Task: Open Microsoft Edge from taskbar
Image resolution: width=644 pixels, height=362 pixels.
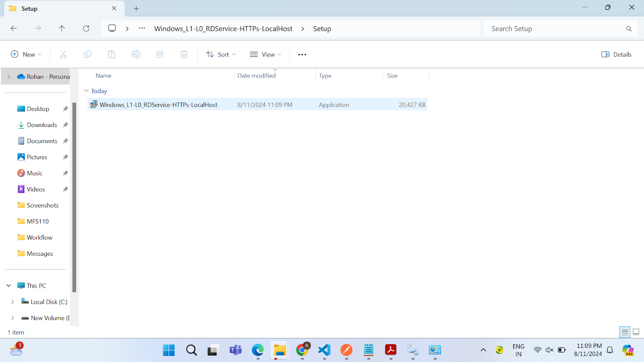Action: (258, 350)
